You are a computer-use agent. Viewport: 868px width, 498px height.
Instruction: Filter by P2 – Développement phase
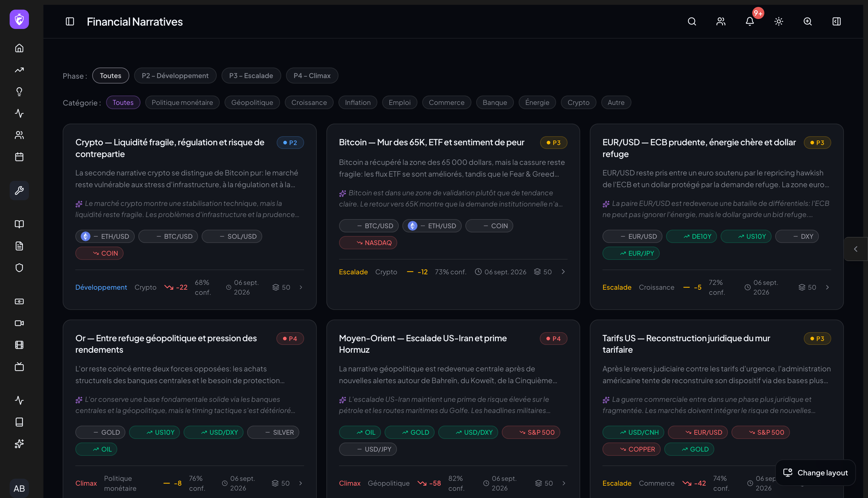[175, 76]
